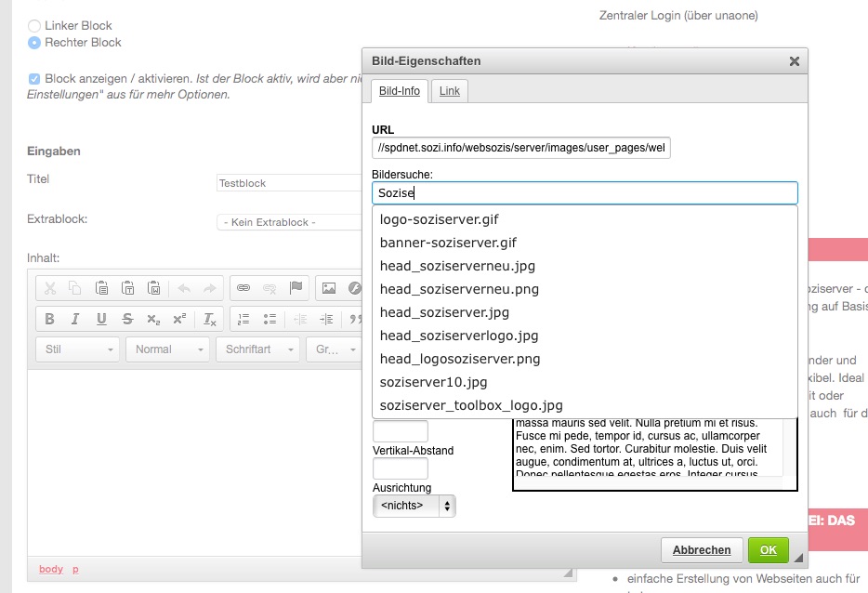Uncheck the Block anzeigen / aktivieren checkbox

click(x=34, y=79)
